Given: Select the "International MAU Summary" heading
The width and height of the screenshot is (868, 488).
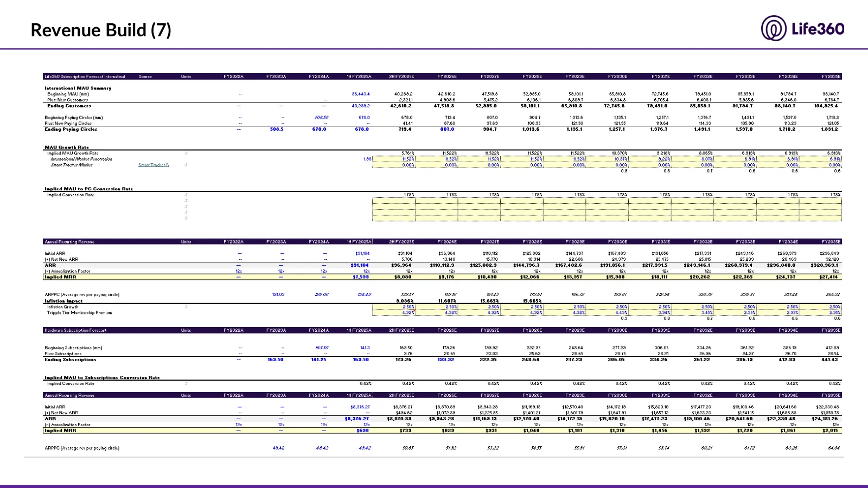Looking at the screenshot, I should point(78,88).
